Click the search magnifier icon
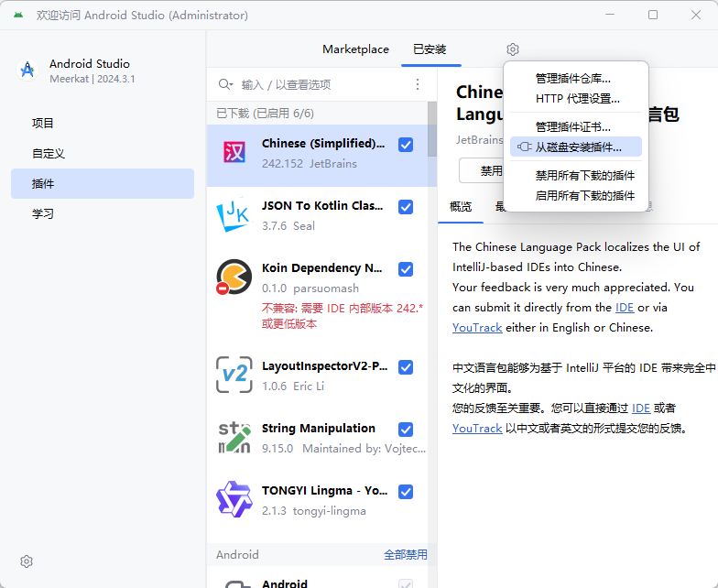Screen dimensions: 718x588 click(225, 84)
